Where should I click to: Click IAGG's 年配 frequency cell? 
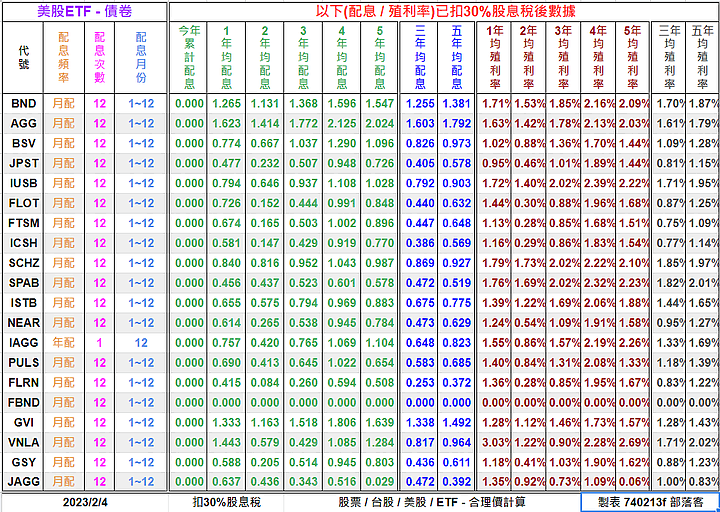(64, 343)
